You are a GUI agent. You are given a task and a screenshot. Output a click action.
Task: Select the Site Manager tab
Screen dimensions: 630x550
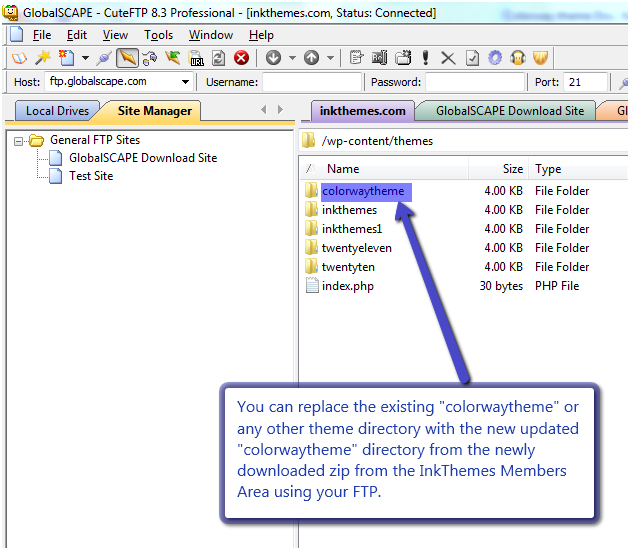[155, 111]
